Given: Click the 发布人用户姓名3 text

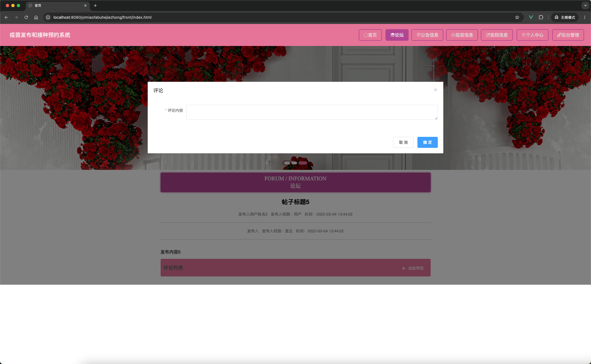Looking at the screenshot, I should (253, 214).
